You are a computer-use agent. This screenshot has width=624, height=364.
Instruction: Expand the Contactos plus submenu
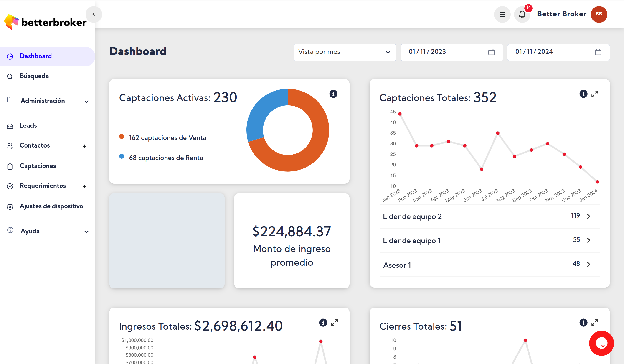84,146
